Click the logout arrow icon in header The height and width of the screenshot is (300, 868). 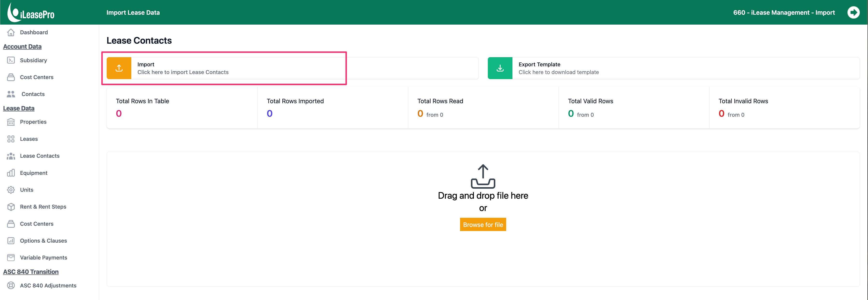[853, 13]
